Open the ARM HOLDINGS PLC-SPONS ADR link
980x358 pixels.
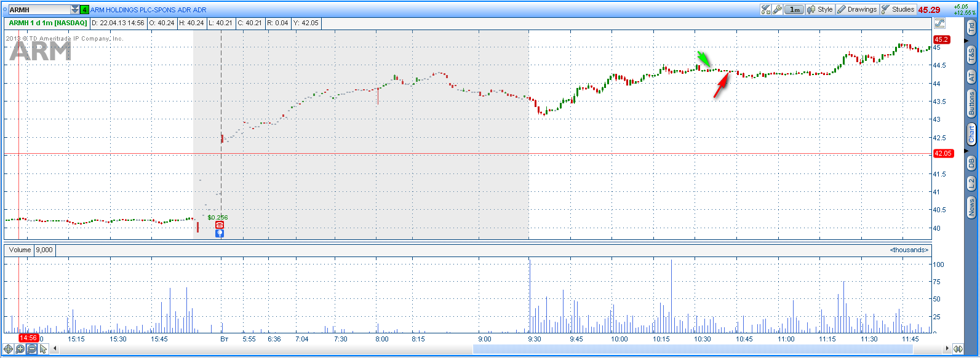148,10
